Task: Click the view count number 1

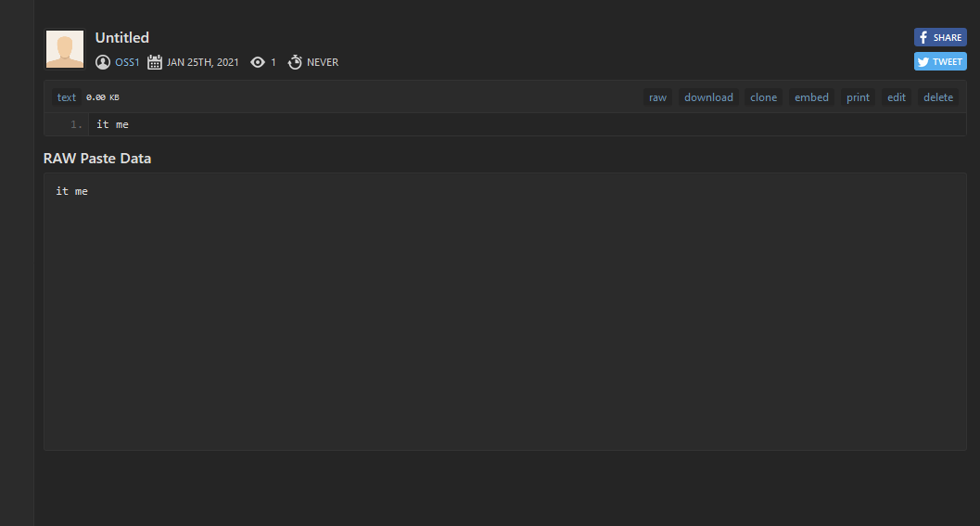Action: coord(274,62)
